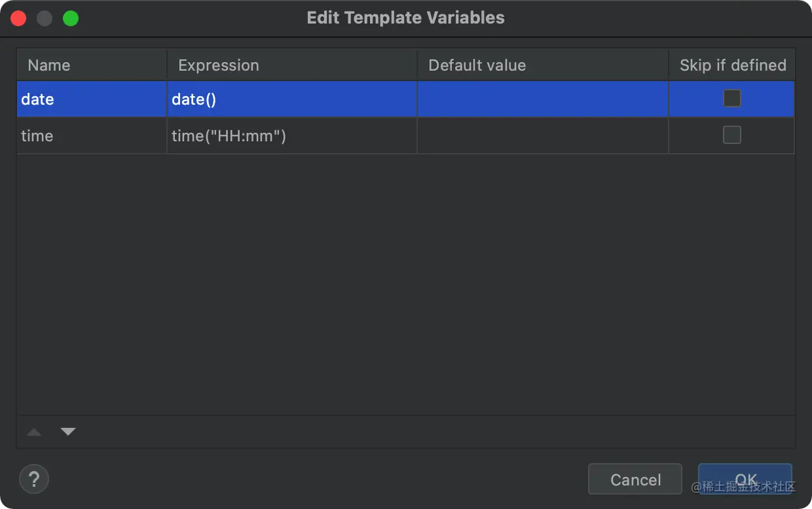Edit the time("HH:mm") expression cell
Screen dimensions: 812x509
(291, 136)
